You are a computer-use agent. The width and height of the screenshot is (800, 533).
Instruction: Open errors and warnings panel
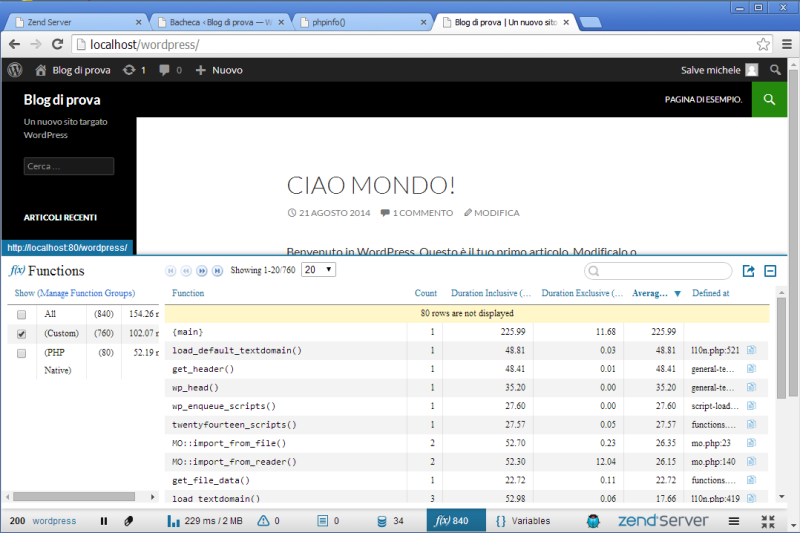[269, 521]
